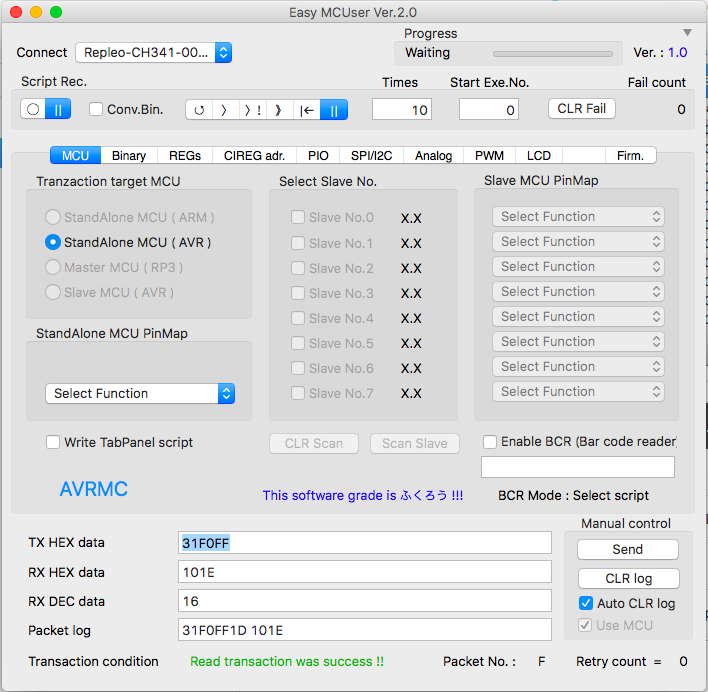Click the Start Exe.No. input field
The height and width of the screenshot is (692, 708).
tap(489, 109)
